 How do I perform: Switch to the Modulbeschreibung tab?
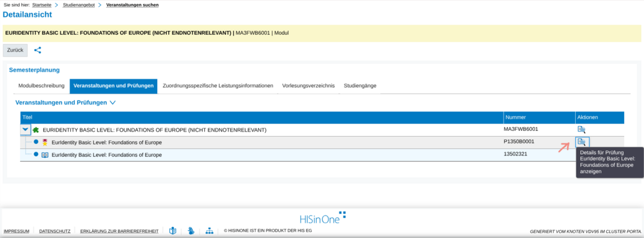coord(41,86)
